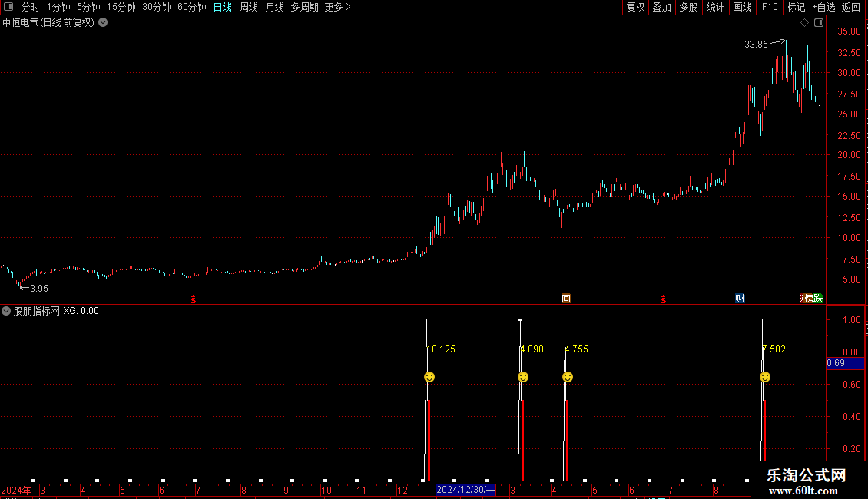The height and width of the screenshot is (499, 868).
Task: Click 返回 to go back
Action: point(851,7)
